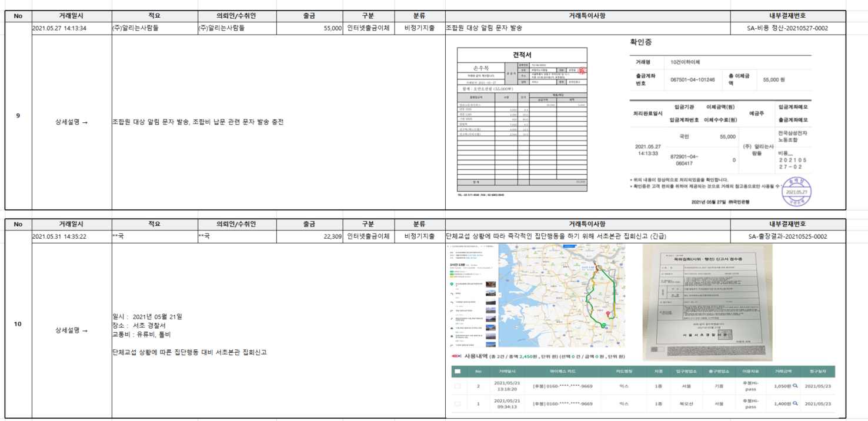The height and width of the screenshot is (421, 868).
Task: Click the 거래특이사항 header in row 9 table
Action: tap(587, 16)
